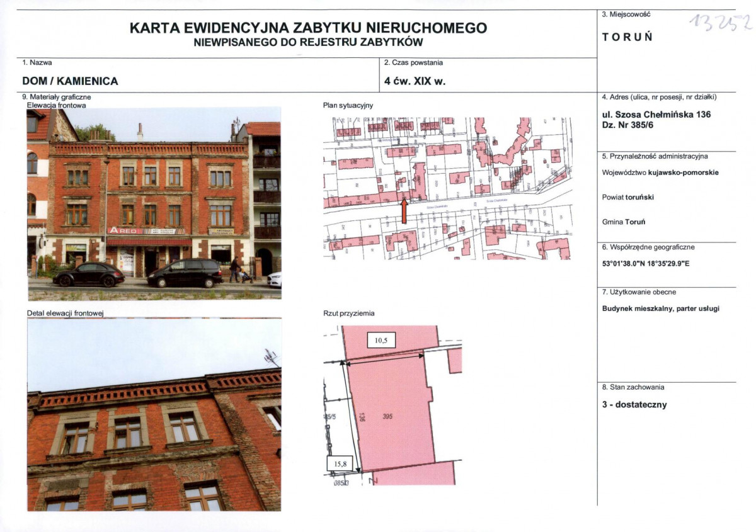
Task: Click the handwritten number '13252'
Action: (x=721, y=23)
